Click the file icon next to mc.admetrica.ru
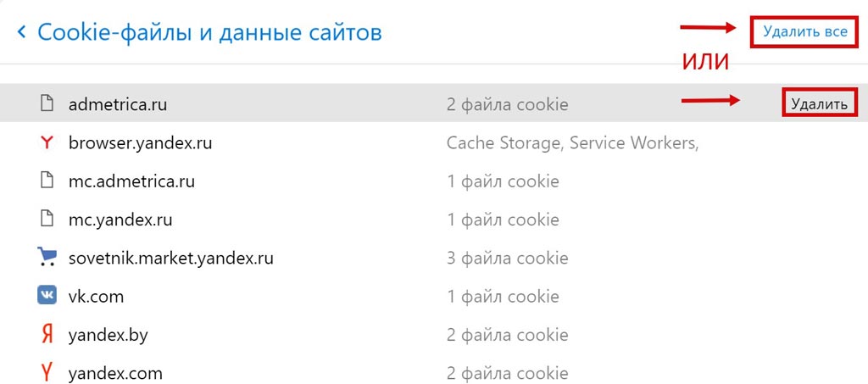This screenshot has height=384, width=868. pos(47,181)
